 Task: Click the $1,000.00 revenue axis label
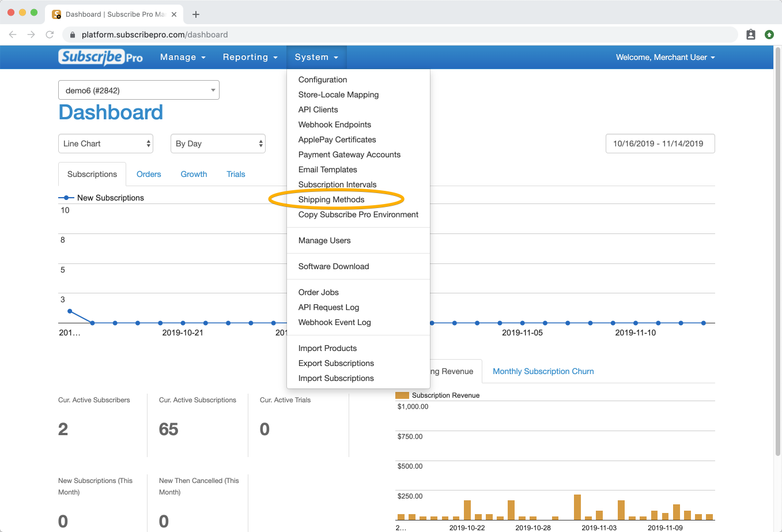click(413, 406)
